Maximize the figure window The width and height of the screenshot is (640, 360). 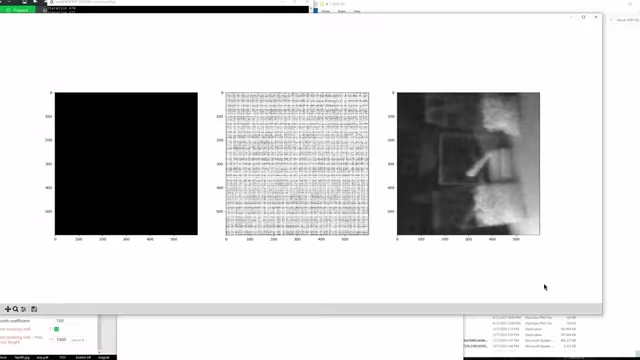583,17
